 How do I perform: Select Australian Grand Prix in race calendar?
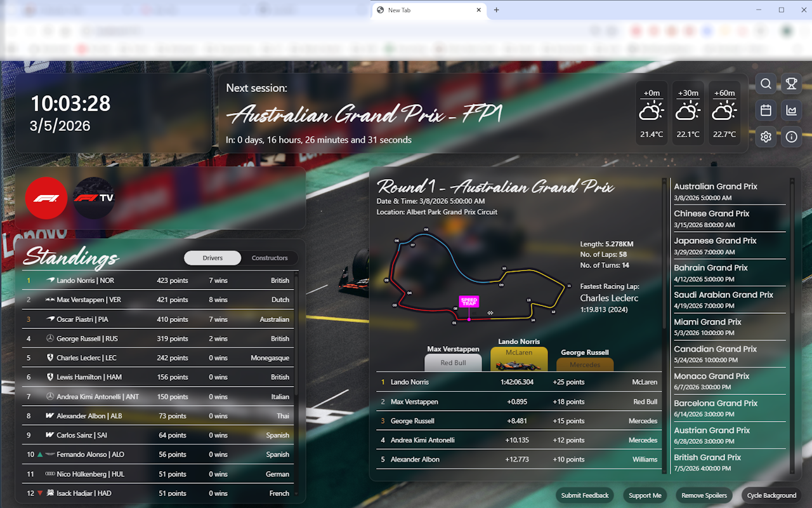click(730, 192)
